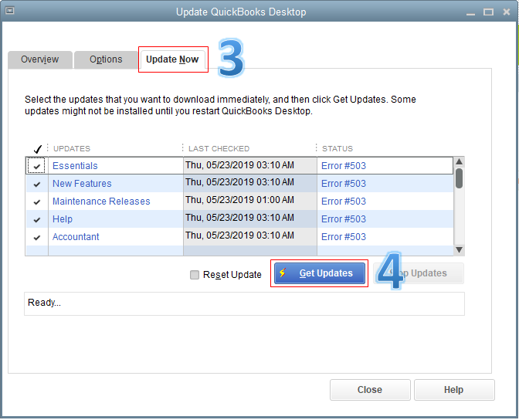Toggle all updates via header checkmark

38,149
